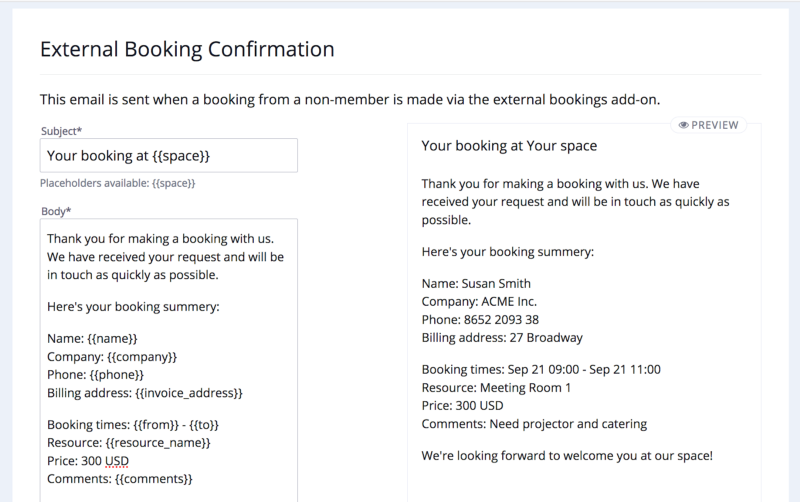Viewport: 800px width, 502px height.
Task: Click the underlined word USD in Body
Action: (117, 461)
